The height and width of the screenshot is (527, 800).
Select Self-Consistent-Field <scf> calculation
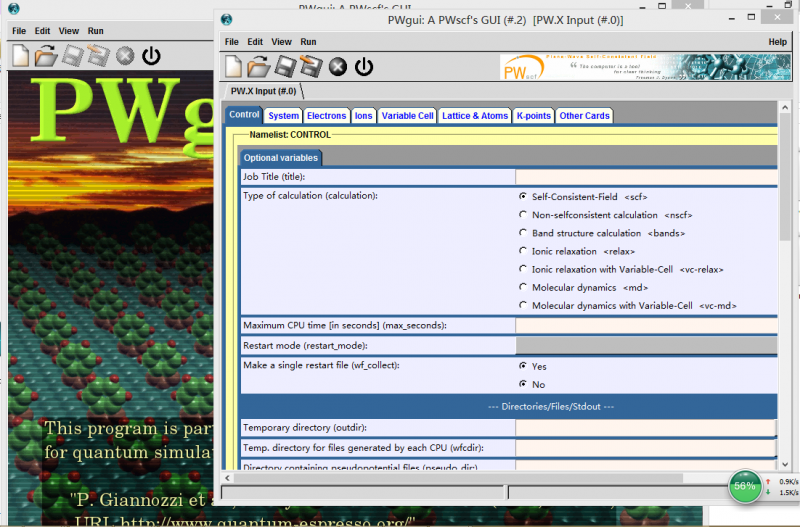tap(522, 196)
